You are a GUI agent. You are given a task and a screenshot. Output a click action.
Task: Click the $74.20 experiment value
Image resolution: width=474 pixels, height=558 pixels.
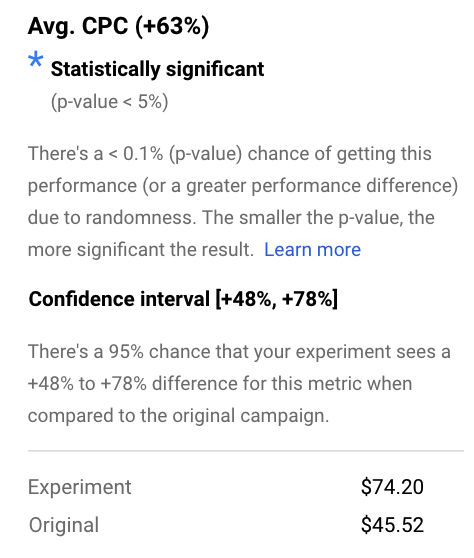[x=392, y=487]
